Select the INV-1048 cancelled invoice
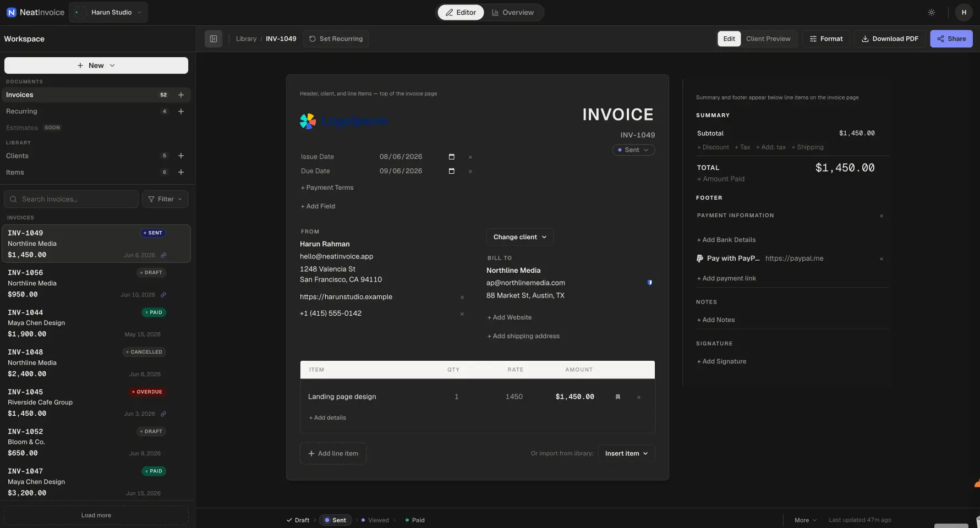The width and height of the screenshot is (980, 528). pyautogui.click(x=96, y=362)
